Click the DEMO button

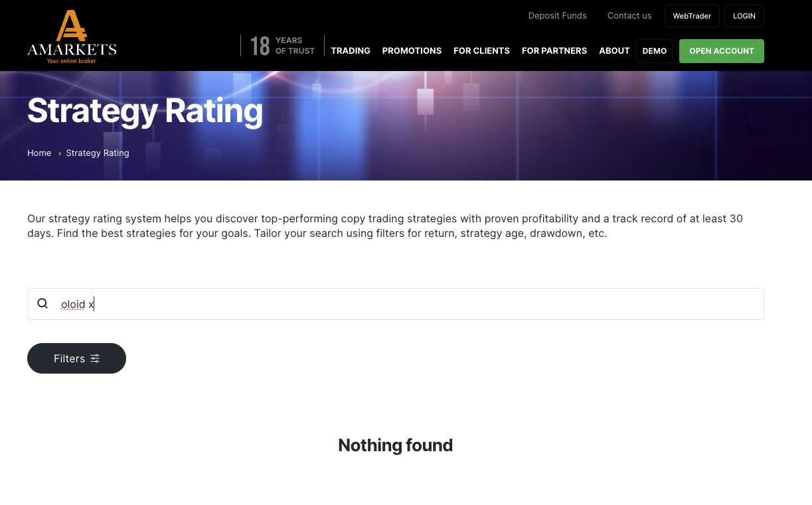point(655,51)
